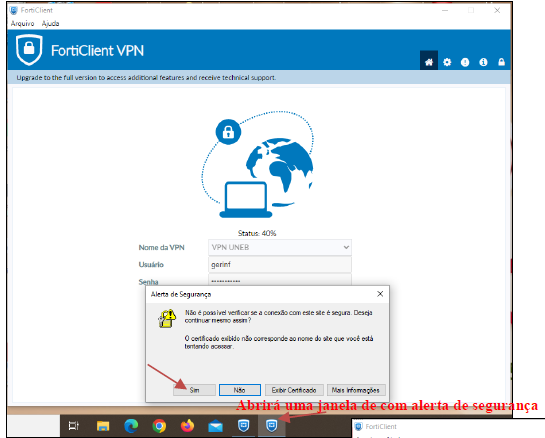Open the Mail app on taskbar
Screen dimensions: 545x438
click(x=215, y=426)
